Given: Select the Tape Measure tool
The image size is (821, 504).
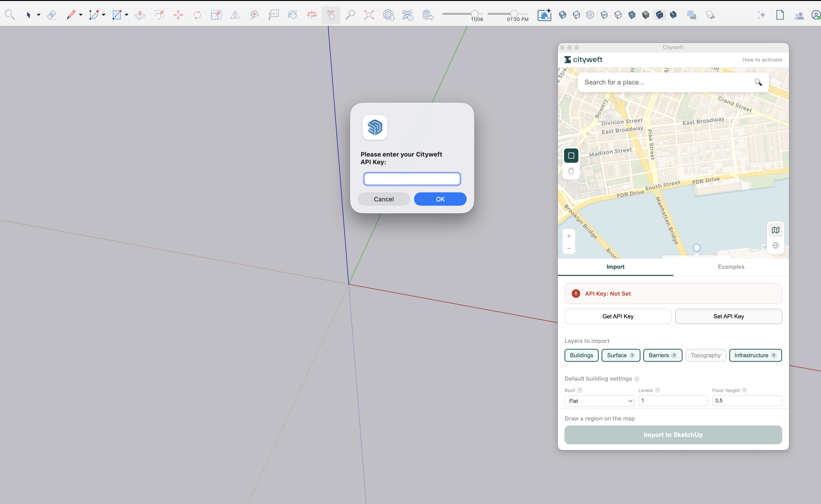Looking at the screenshot, I should click(254, 15).
